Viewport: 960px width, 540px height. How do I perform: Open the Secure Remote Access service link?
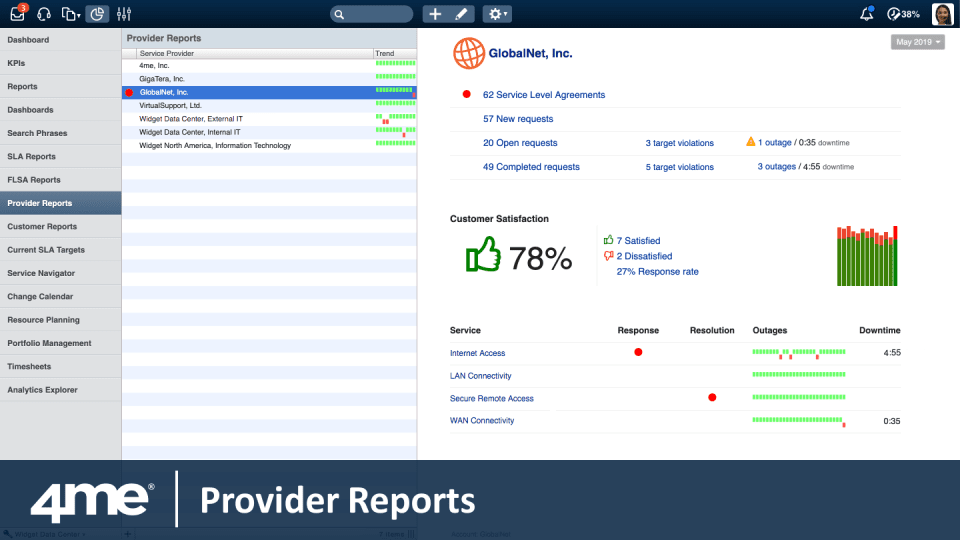[492, 398]
